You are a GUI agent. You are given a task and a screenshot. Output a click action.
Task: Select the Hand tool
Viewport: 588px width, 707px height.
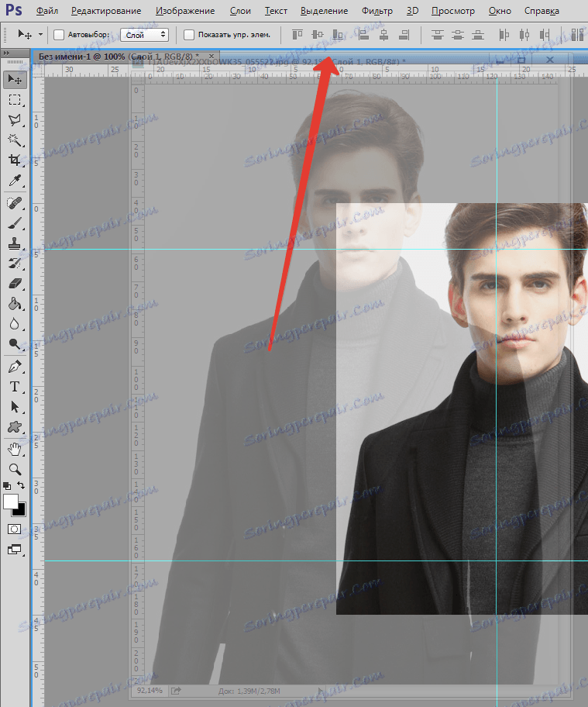coord(15,449)
